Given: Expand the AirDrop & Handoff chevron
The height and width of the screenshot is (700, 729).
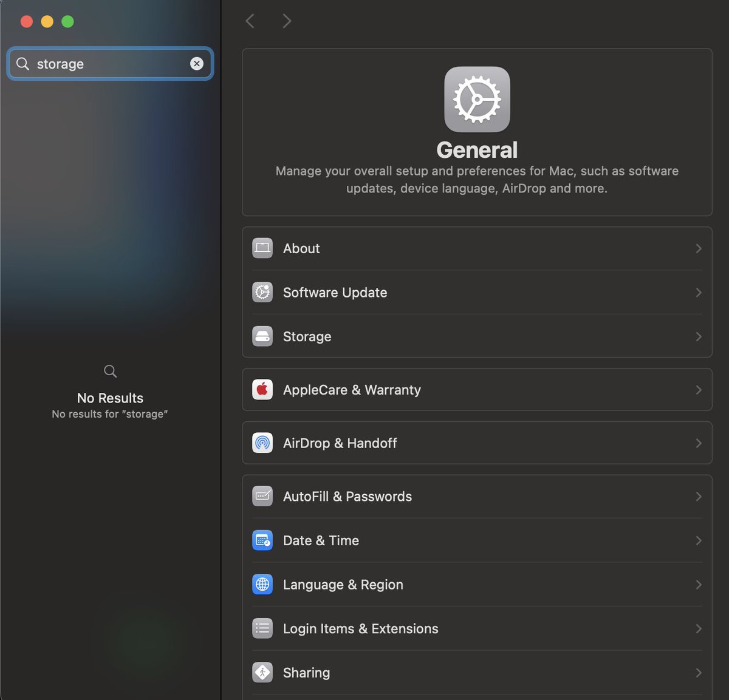Looking at the screenshot, I should 699,443.
